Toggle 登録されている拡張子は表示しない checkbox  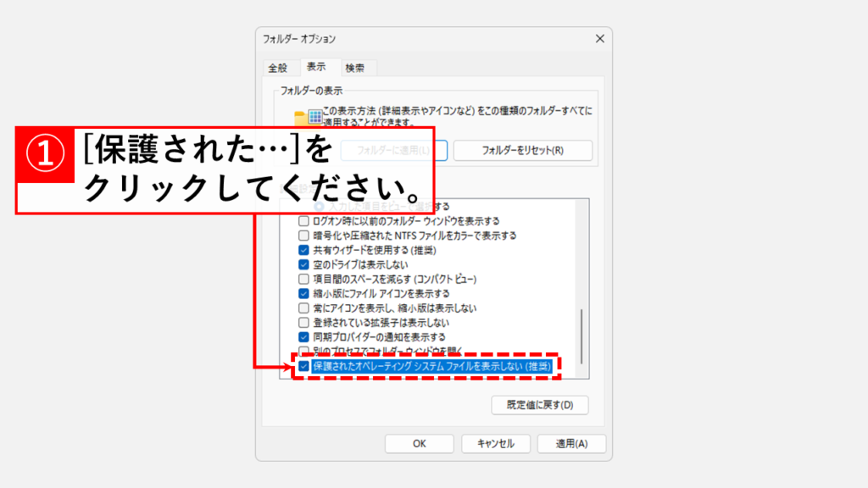click(x=304, y=323)
